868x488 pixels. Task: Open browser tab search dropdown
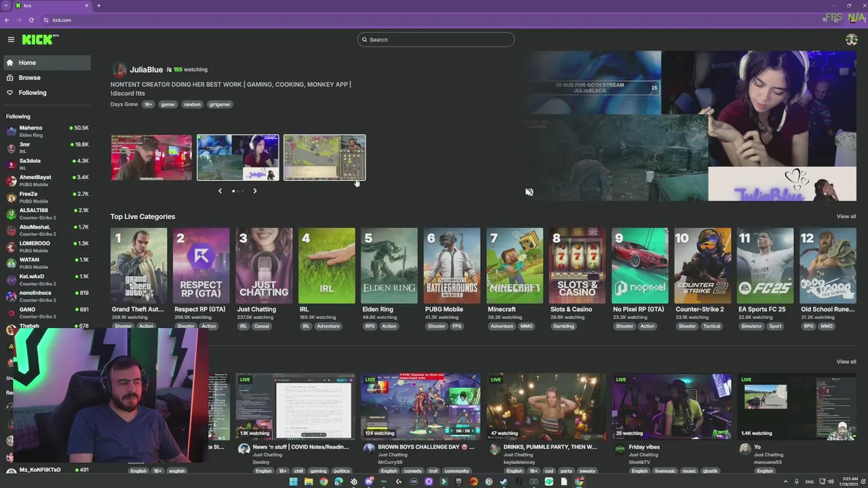click(x=7, y=5)
